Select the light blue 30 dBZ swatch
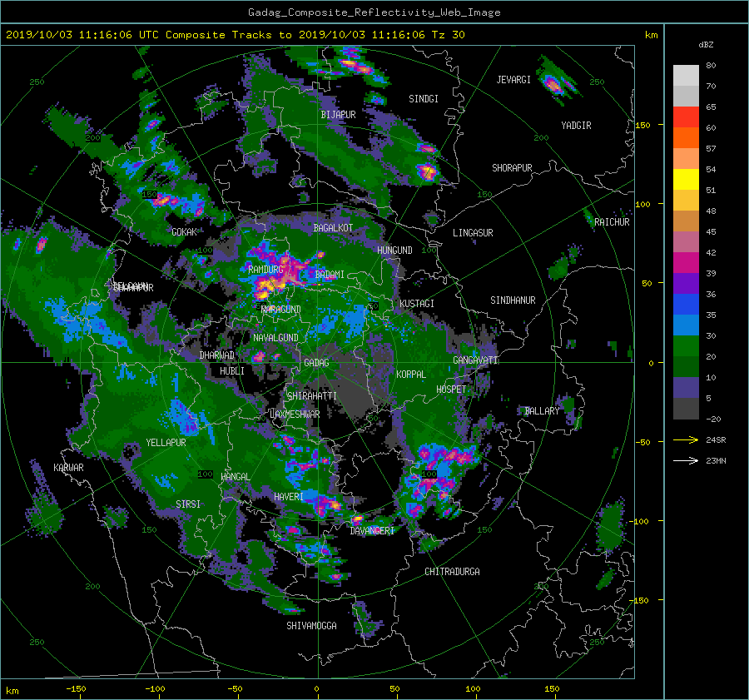The height and width of the screenshot is (700, 749). tap(686, 325)
